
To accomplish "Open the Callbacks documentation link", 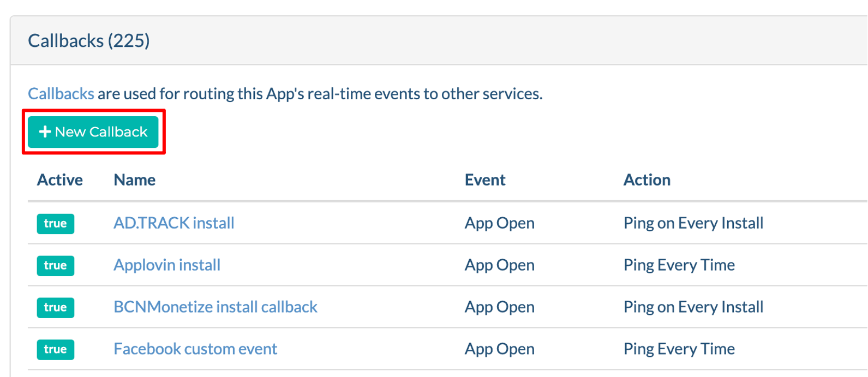I will click(61, 94).
